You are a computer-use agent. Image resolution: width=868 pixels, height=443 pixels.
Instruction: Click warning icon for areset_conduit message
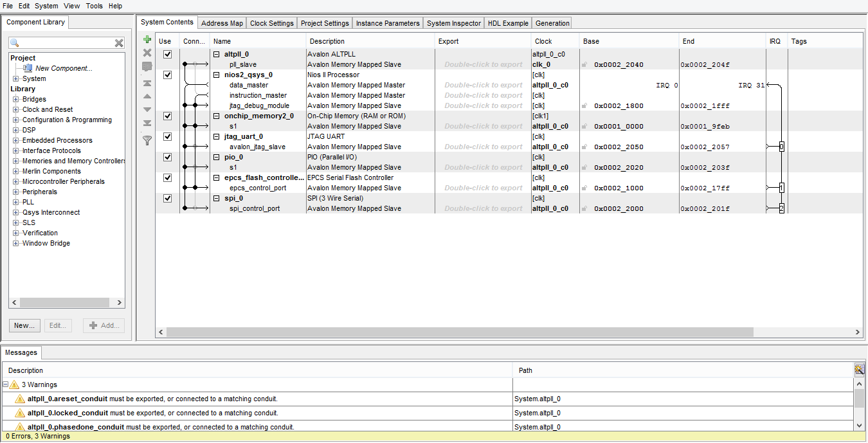point(20,399)
